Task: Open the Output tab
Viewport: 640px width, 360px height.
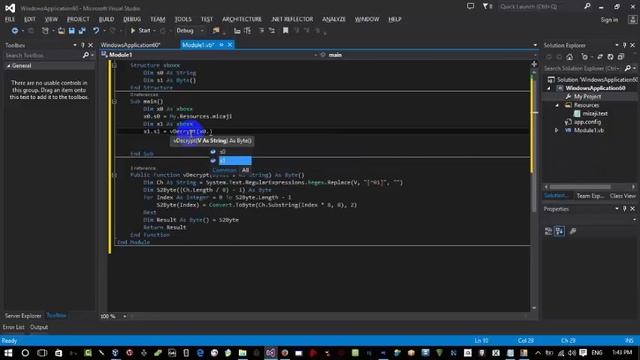Action: click(x=39, y=327)
